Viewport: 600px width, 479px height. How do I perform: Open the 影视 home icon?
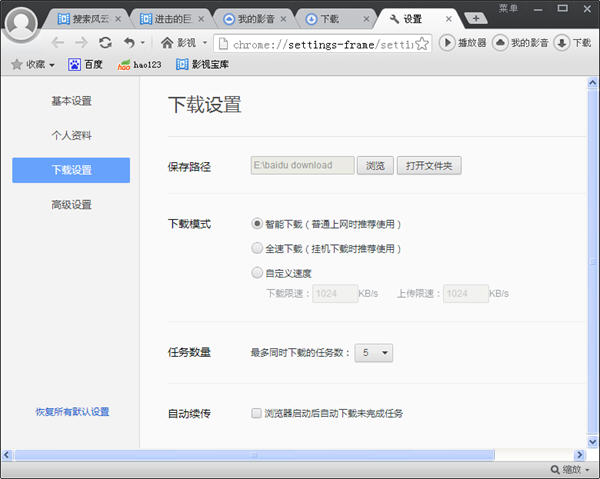click(167, 43)
